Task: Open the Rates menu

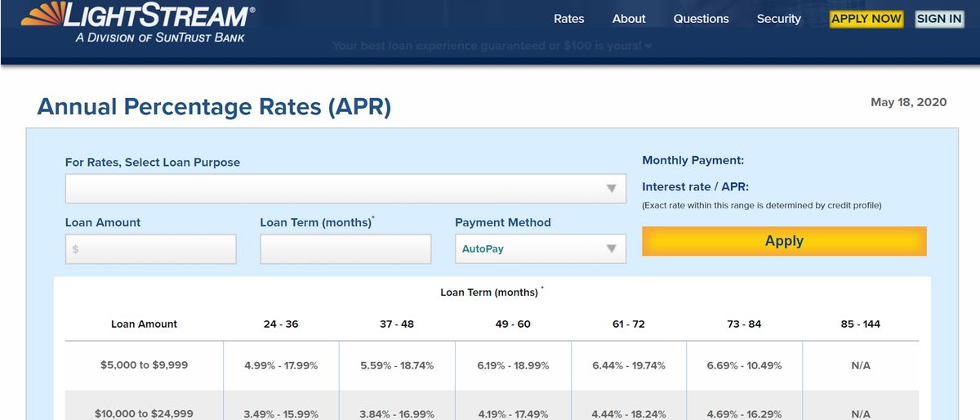Action: [x=569, y=19]
